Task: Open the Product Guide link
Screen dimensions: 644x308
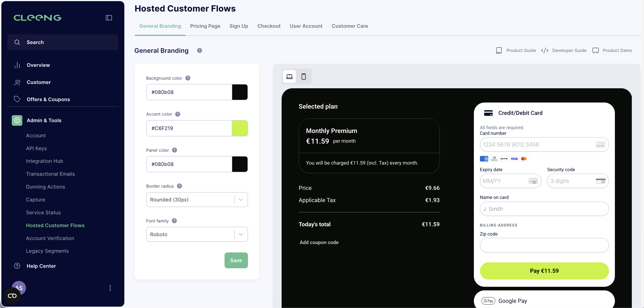Action: click(x=521, y=51)
